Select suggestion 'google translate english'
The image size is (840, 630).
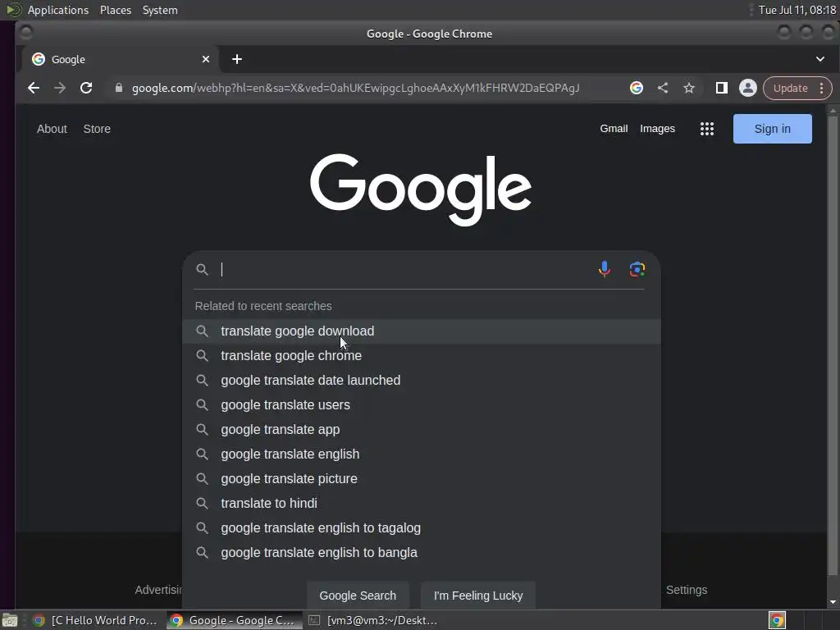point(421,454)
